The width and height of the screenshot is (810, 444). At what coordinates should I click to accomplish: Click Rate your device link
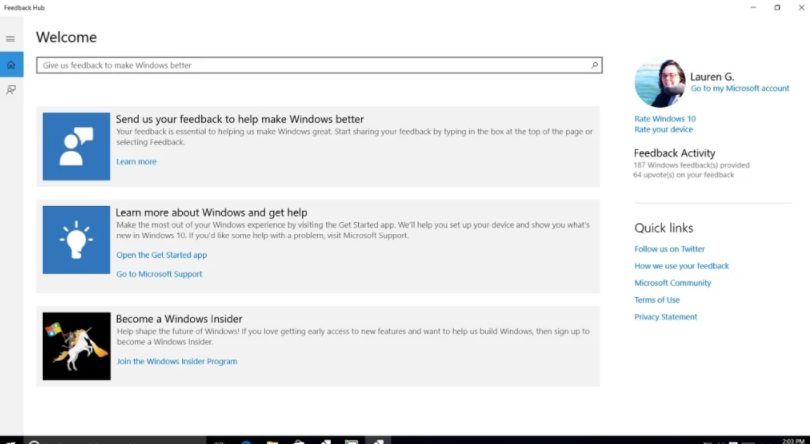coord(663,129)
